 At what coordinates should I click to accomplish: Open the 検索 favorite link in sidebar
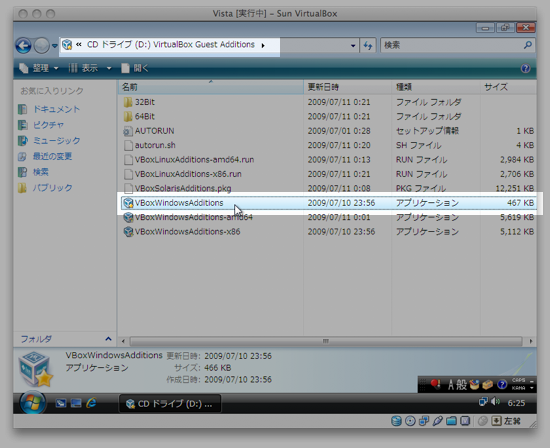pyautogui.click(x=33, y=172)
